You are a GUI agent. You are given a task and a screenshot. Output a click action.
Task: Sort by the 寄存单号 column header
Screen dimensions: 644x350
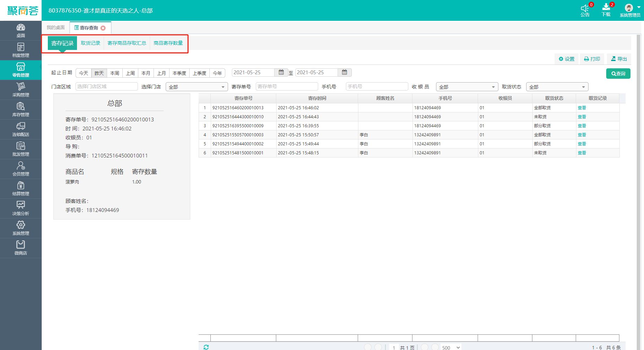tap(243, 98)
